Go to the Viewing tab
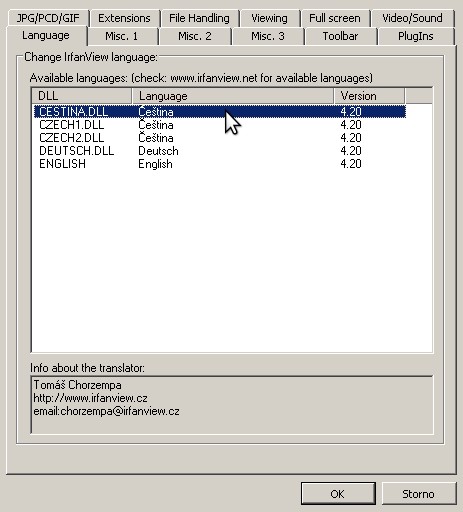 point(269,18)
